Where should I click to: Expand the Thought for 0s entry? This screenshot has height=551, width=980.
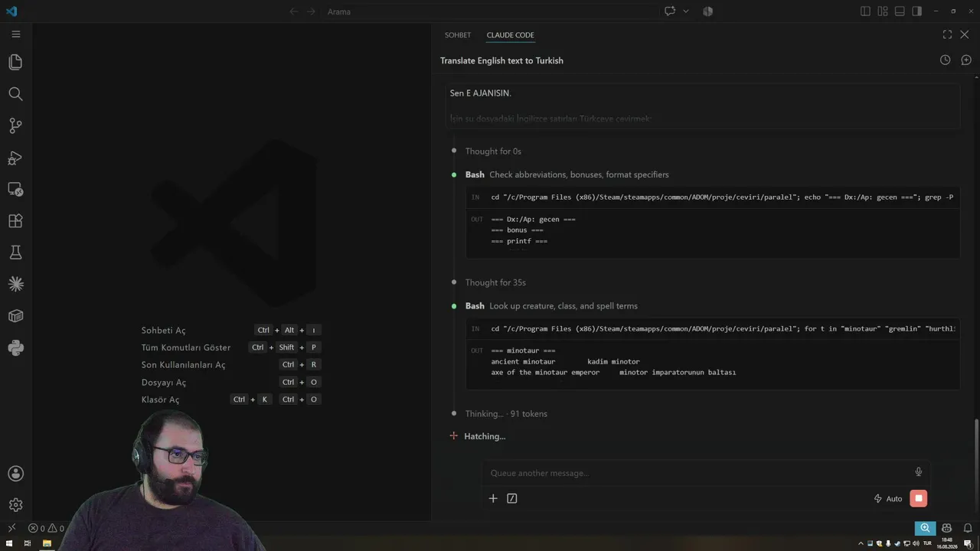click(x=493, y=152)
